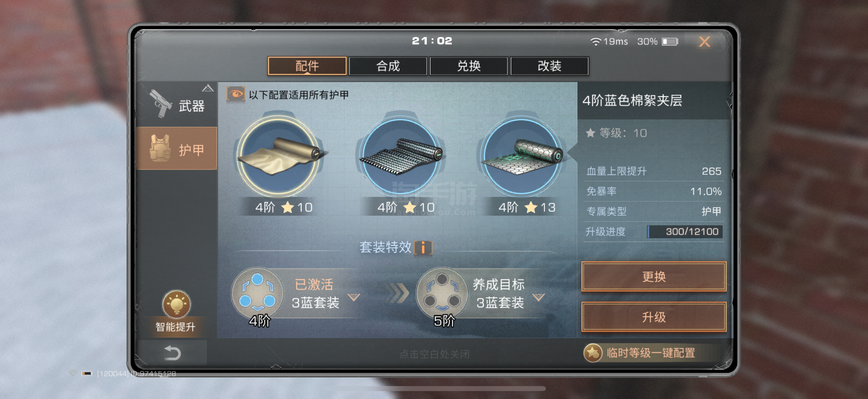This screenshot has width=868, height=399.
Task: Click the 升级 button
Action: [x=654, y=317]
